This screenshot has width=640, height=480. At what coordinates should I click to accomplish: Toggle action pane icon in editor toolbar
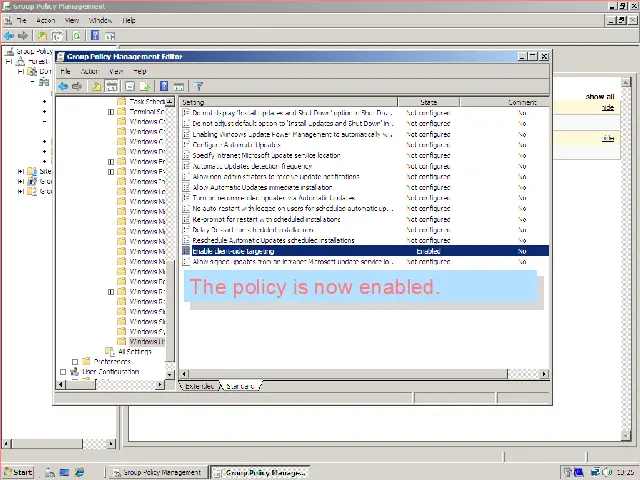[x=179, y=86]
